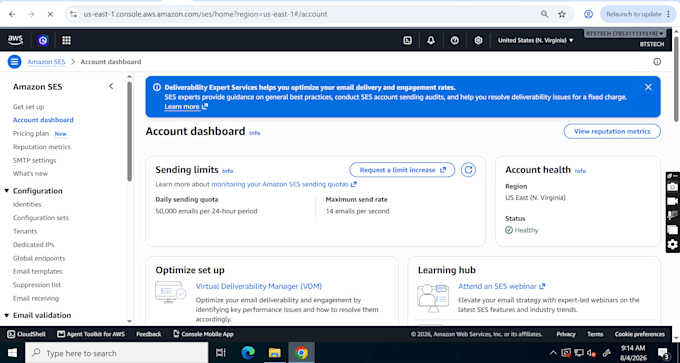The width and height of the screenshot is (680, 363).
Task: Click Feedback in the footer
Action: click(x=149, y=334)
